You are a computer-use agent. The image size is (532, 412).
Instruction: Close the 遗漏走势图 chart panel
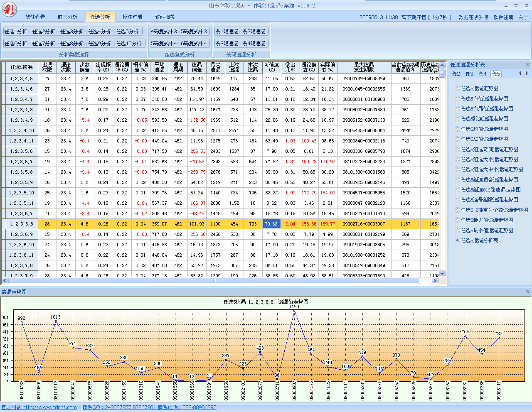(x=528, y=292)
